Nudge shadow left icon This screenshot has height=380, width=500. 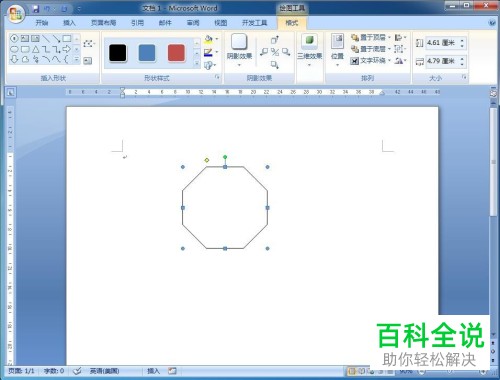coord(264,52)
